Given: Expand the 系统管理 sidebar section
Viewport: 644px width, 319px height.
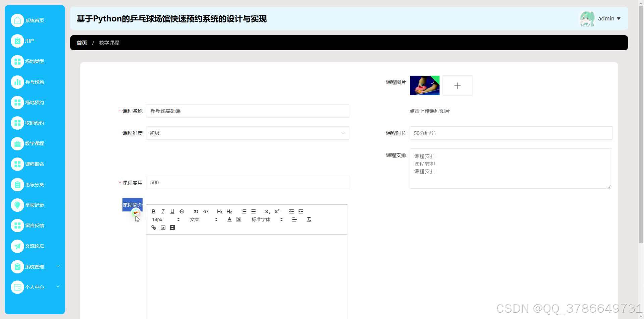Looking at the screenshot, I should (34, 266).
